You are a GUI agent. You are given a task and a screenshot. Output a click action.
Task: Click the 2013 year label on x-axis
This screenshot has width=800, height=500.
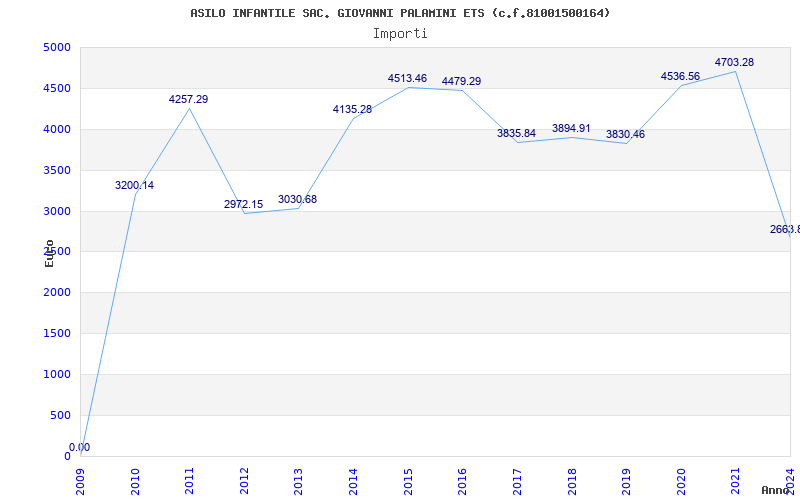point(299,481)
